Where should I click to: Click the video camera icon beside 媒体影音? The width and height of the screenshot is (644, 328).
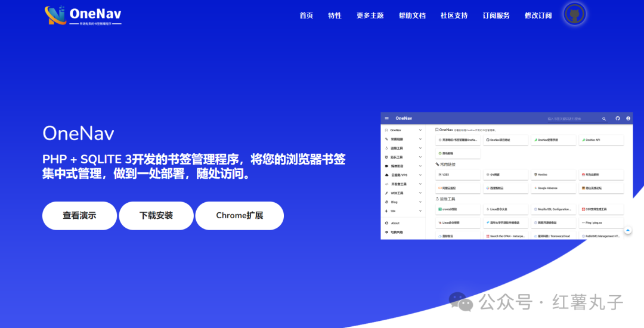tap(386, 166)
